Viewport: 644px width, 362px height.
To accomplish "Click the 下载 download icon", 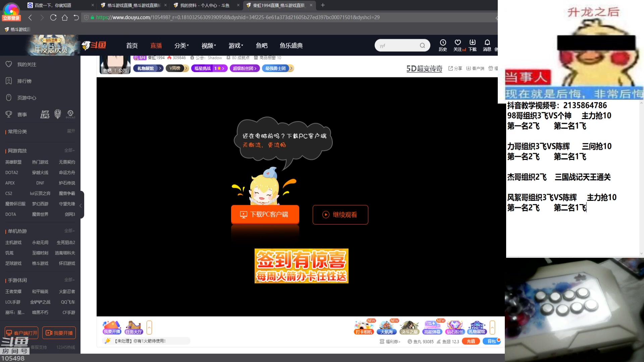I will click(x=473, y=45).
